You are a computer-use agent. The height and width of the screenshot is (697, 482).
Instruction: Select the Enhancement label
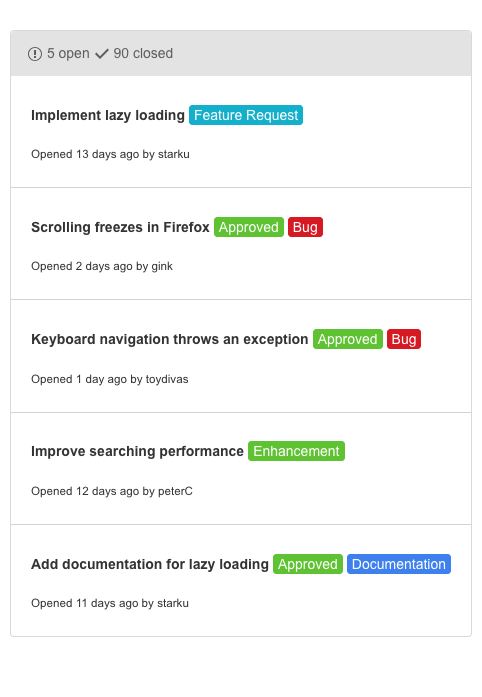pos(296,451)
